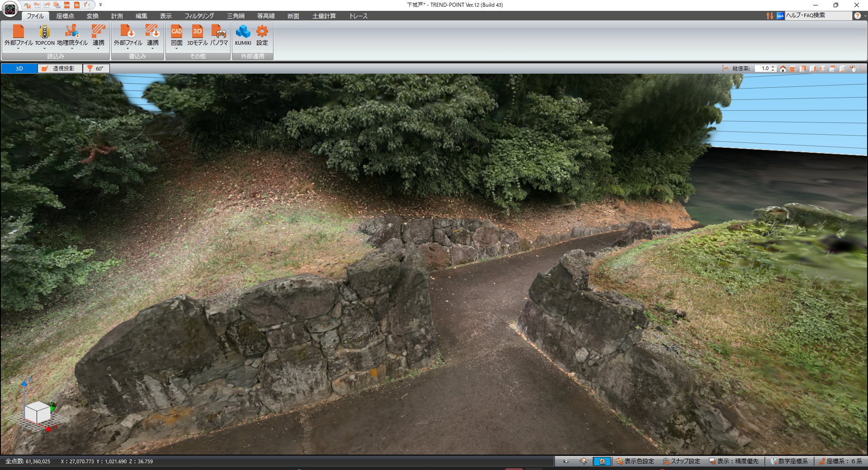Screen dimensions: 868x470
Task: Toggle the 透視投影 perspective projection button
Action: tap(60, 69)
